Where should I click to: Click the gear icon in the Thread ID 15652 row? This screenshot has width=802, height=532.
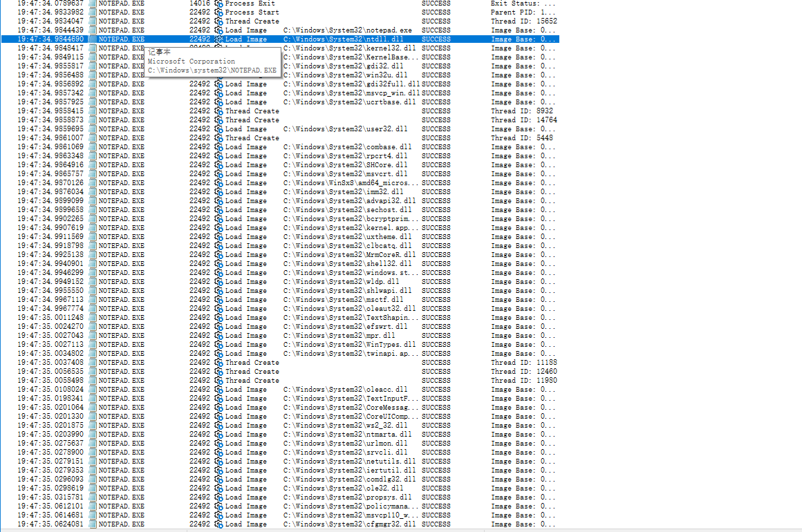coord(219,21)
